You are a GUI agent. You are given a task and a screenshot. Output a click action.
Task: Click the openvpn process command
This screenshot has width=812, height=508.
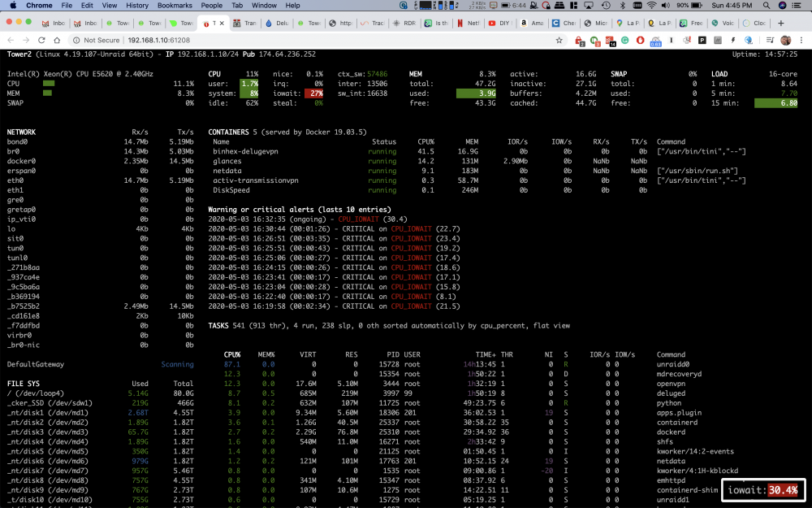point(671,384)
